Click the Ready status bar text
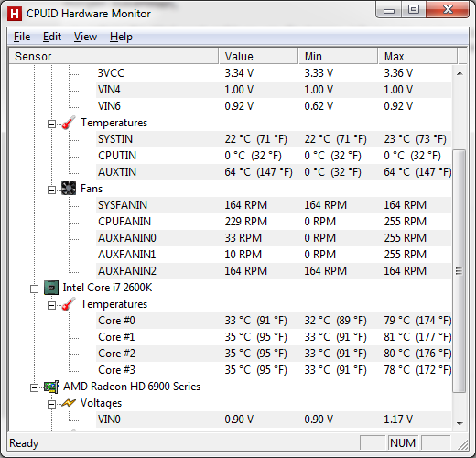Image resolution: width=476 pixels, height=458 pixels. pyautogui.click(x=24, y=443)
